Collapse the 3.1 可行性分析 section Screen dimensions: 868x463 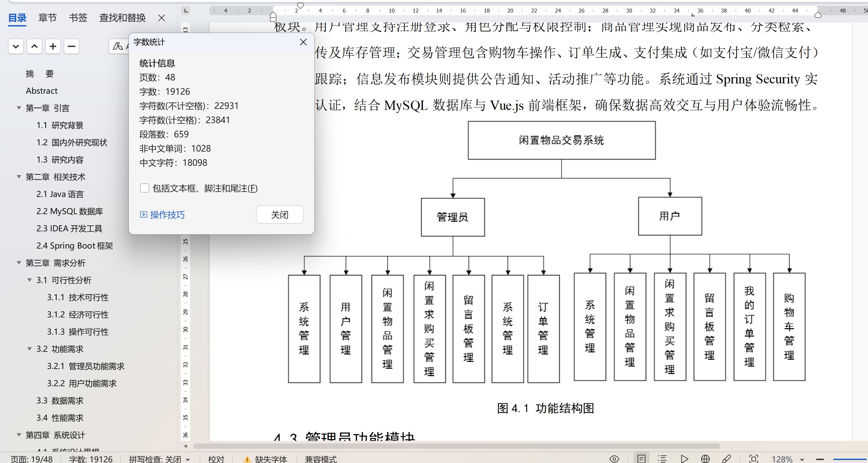tap(30, 280)
